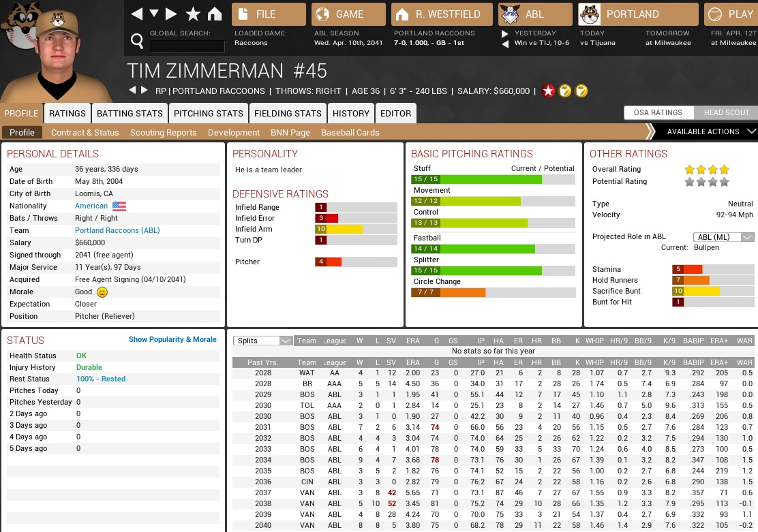This screenshot has width=758, height=532.
Task: Click the red star badge icon
Action: (548, 91)
